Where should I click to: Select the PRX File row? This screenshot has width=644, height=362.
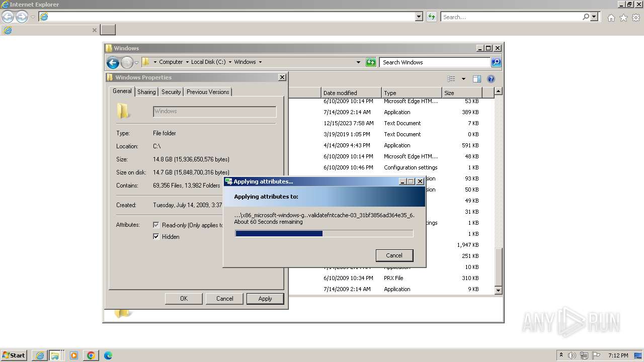coord(392,278)
